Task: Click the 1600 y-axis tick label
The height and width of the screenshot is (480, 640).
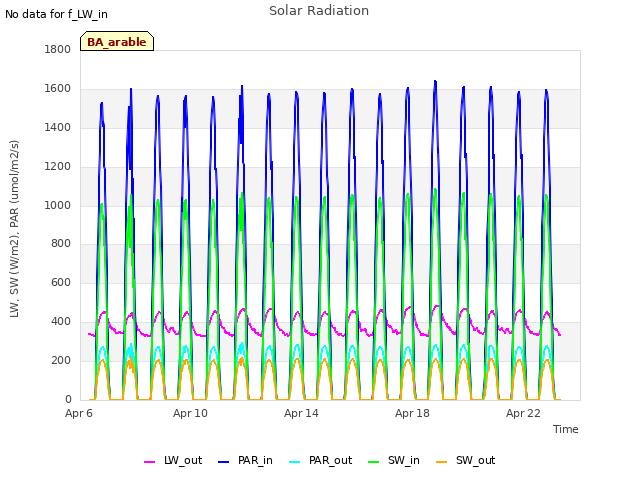Action: pyautogui.click(x=58, y=89)
